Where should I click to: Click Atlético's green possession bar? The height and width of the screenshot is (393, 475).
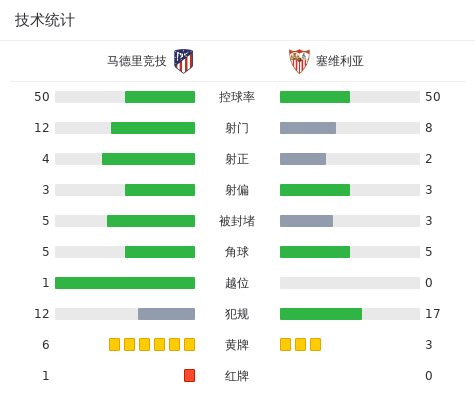160,97
